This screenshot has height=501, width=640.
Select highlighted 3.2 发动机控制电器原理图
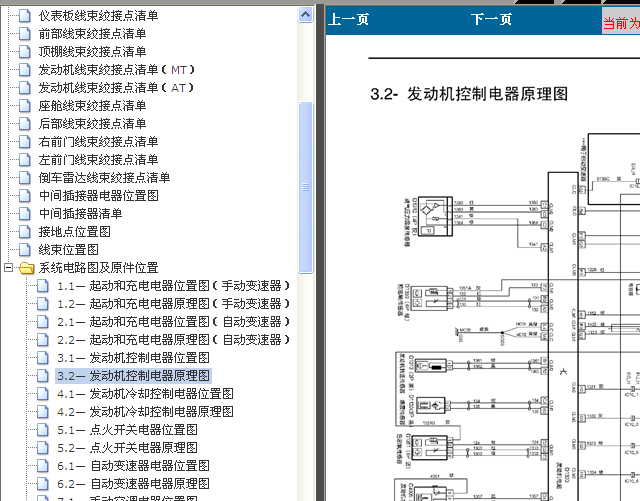click(x=133, y=376)
